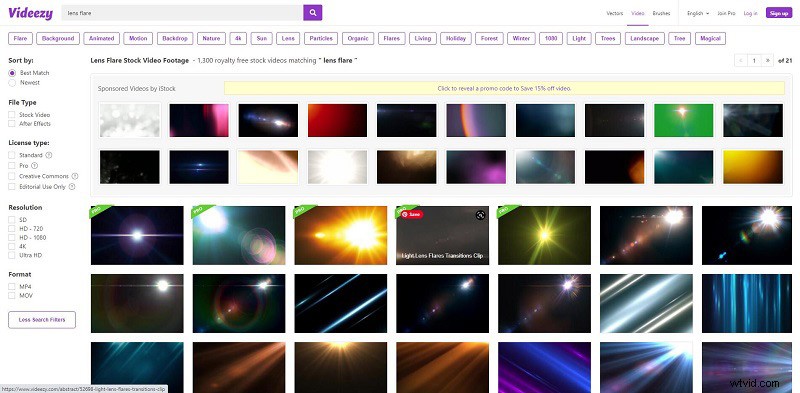The height and width of the screenshot is (393, 800).
Task: Click help icon next to Pro license
Action: coord(35,166)
